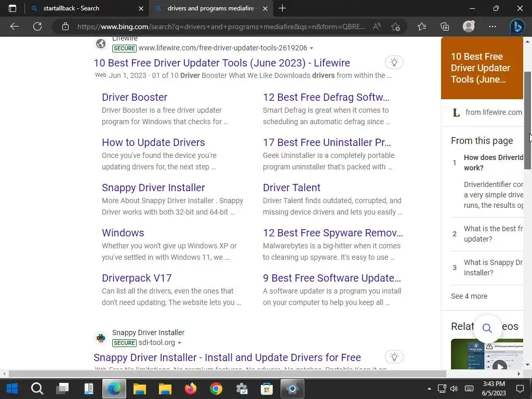Open '9 Best Free Software Update...' link

click(x=332, y=277)
